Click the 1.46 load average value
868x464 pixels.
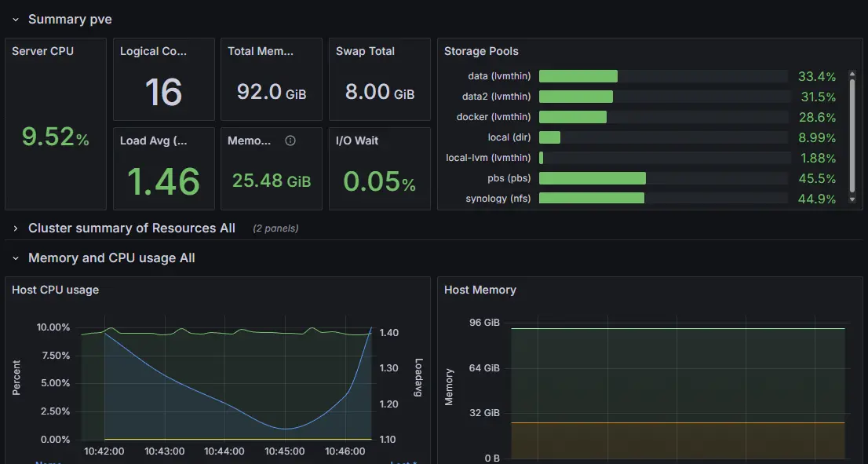pos(163,181)
